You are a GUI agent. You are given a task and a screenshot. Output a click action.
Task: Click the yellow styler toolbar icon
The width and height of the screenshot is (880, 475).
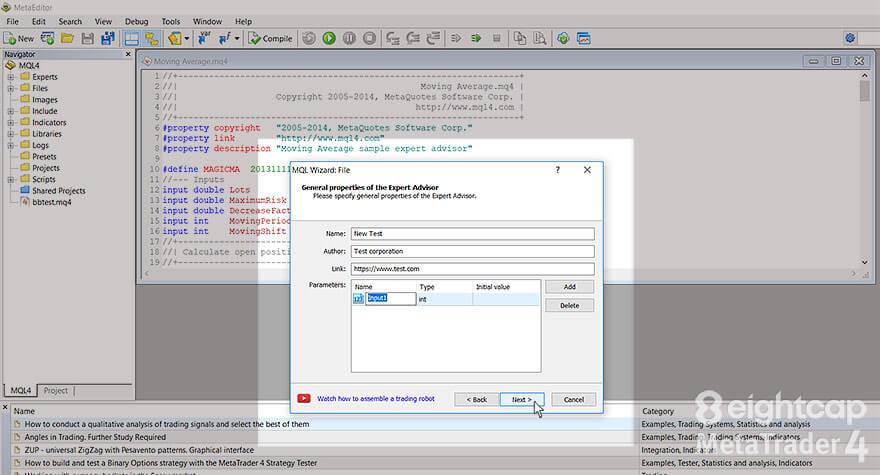[x=175, y=39]
